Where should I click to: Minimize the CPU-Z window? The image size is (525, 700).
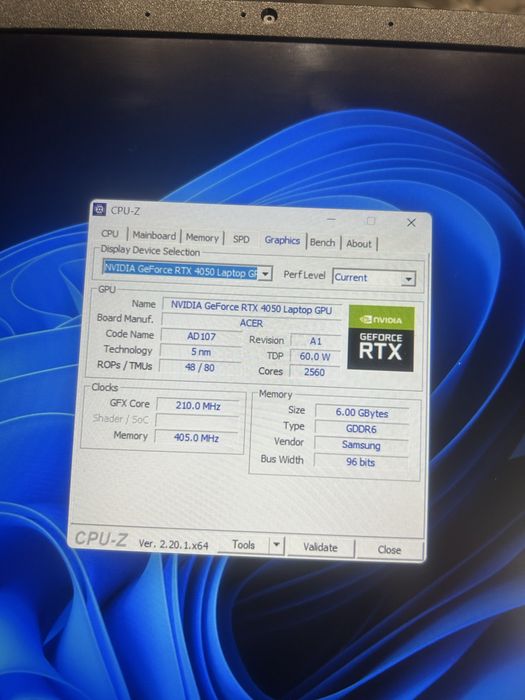(331, 220)
